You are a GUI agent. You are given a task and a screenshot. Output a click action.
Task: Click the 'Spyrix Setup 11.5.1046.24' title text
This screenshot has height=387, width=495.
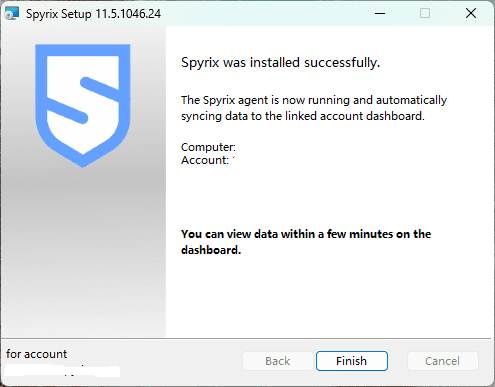(93, 14)
